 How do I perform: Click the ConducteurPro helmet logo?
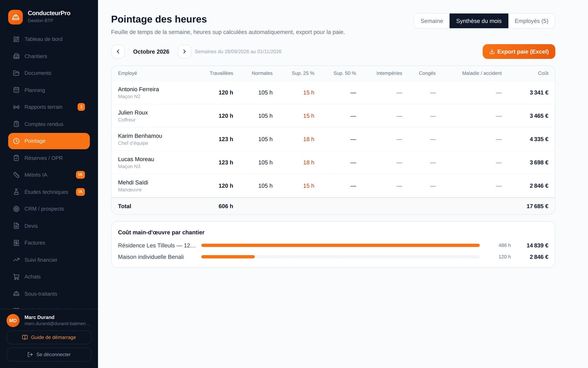click(16, 17)
